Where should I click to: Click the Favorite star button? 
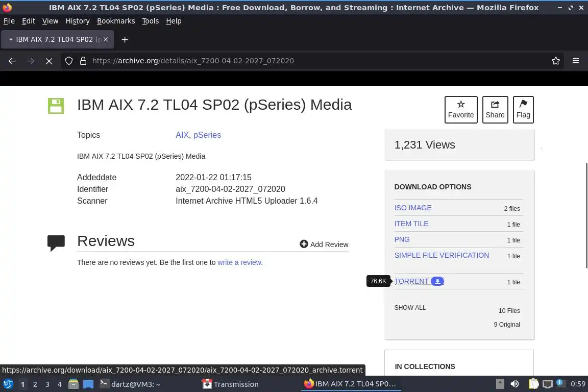click(461, 110)
